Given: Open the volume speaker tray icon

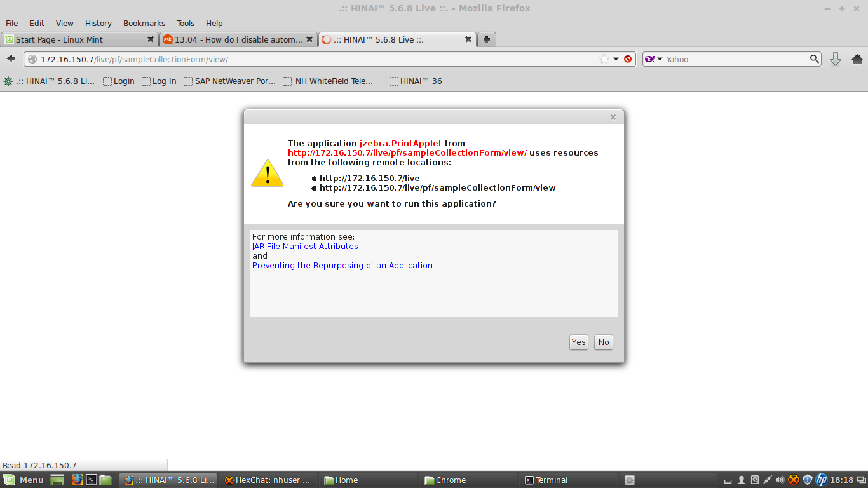Looking at the screenshot, I should pos(780,480).
